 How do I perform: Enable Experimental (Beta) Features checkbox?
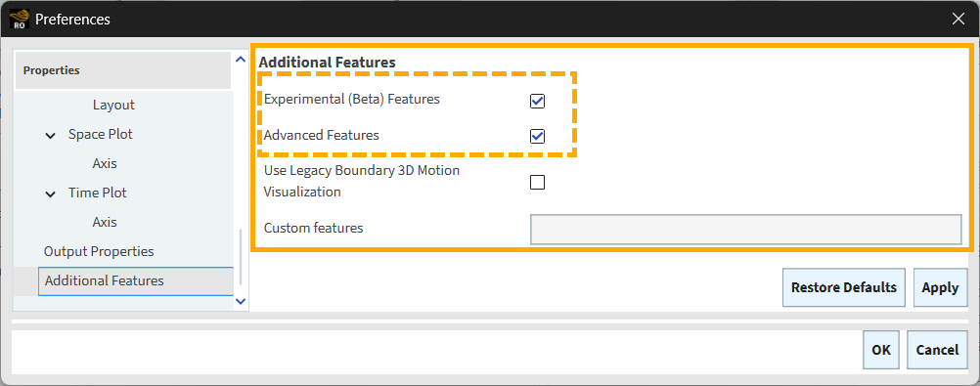pyautogui.click(x=537, y=101)
